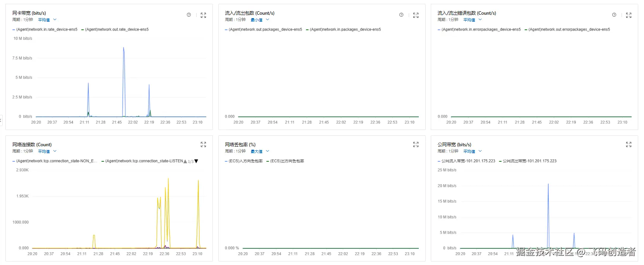The height and width of the screenshot is (265, 644).
Task: Toggle the network.out.rate_device-ens5 legend series
Action: pos(115,29)
